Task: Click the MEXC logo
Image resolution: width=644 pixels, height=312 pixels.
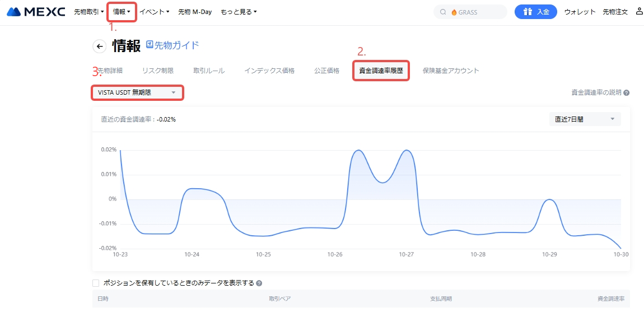Action: [x=36, y=11]
